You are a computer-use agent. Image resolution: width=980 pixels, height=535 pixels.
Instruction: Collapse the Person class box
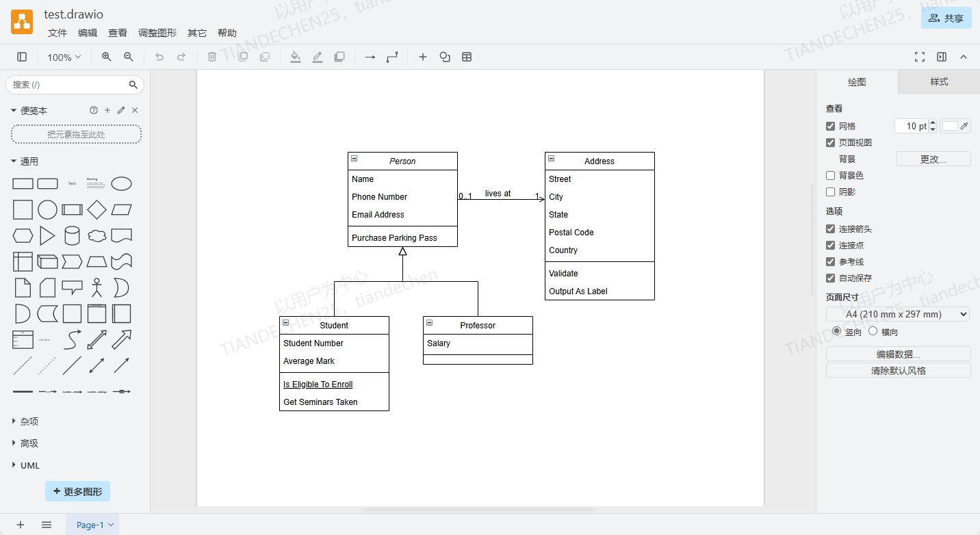(x=354, y=158)
